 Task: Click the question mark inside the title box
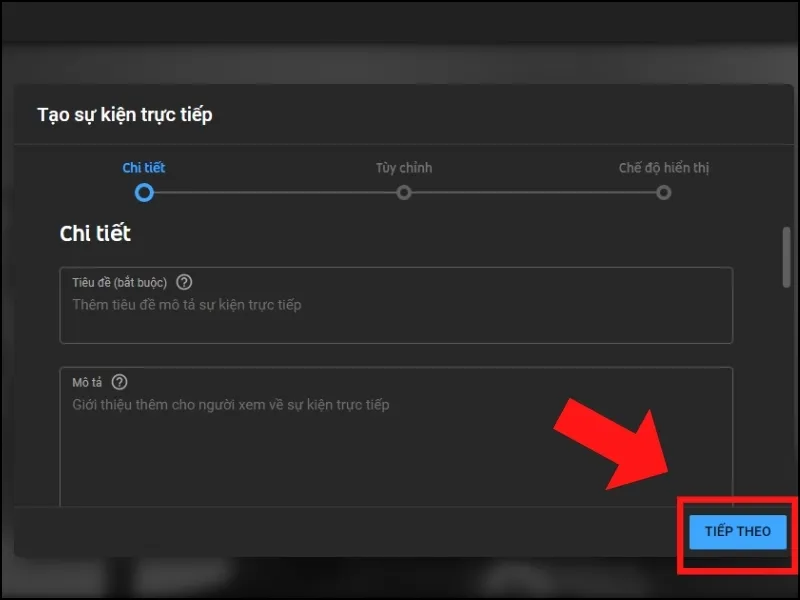(x=184, y=282)
